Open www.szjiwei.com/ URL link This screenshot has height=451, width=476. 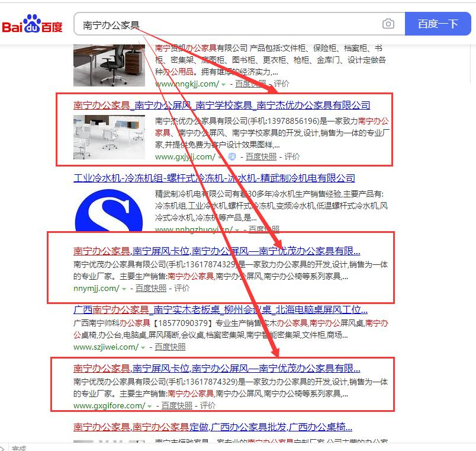coord(106,347)
